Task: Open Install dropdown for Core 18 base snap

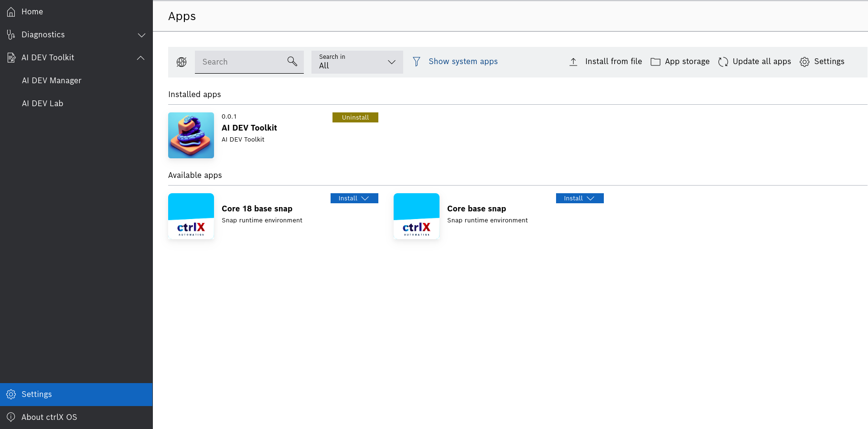Action: point(354,198)
